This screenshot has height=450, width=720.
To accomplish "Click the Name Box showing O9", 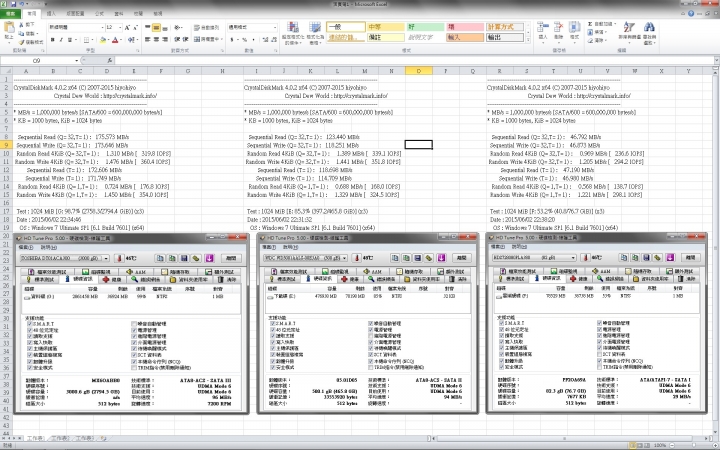I will tap(37, 60).
